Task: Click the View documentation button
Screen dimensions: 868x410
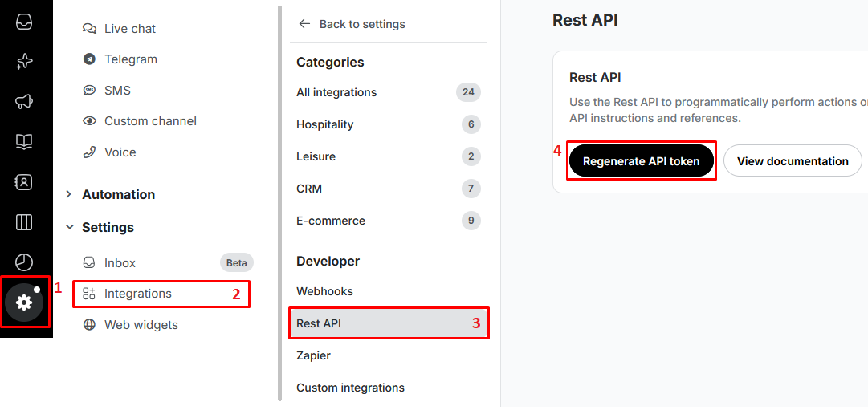Action: [792, 161]
